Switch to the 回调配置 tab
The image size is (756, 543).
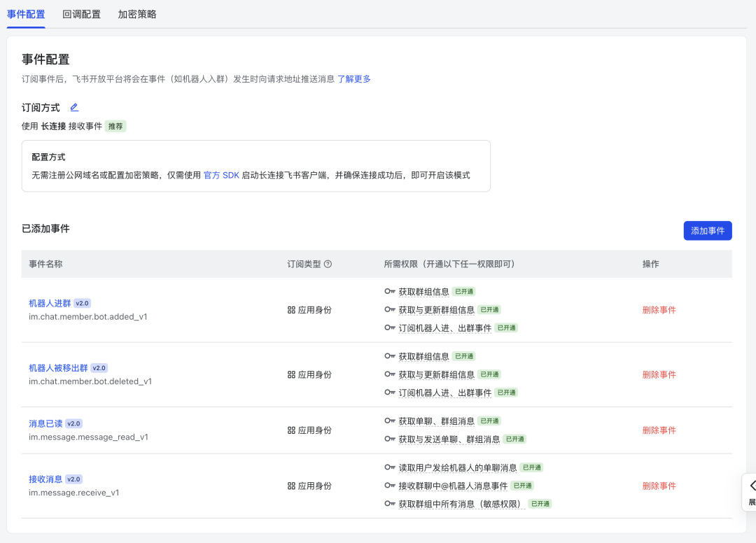click(x=80, y=13)
